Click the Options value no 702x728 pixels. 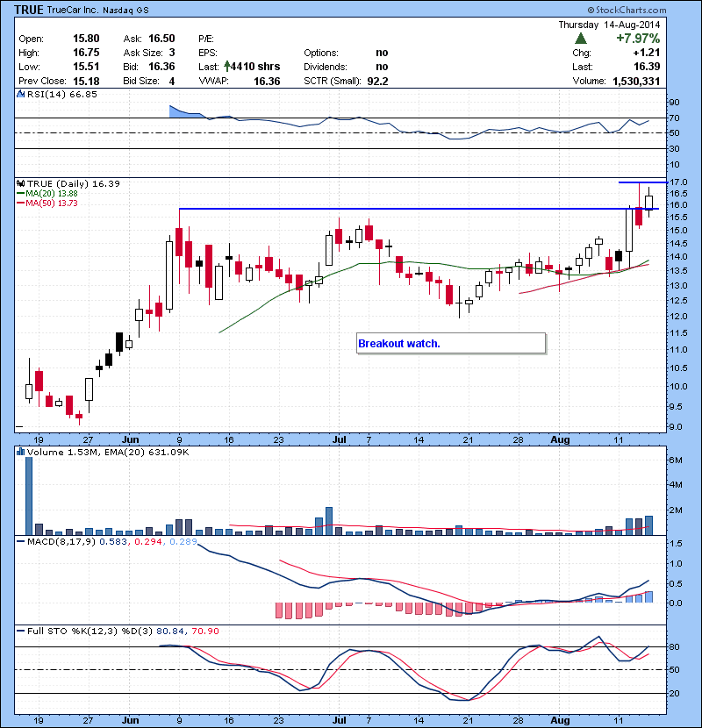382,53
